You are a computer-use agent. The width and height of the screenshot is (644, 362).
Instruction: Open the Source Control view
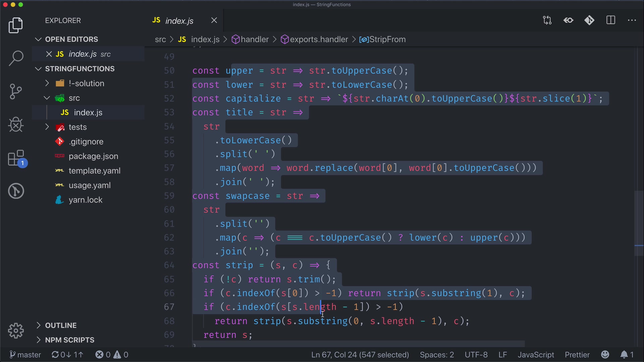pyautogui.click(x=16, y=92)
